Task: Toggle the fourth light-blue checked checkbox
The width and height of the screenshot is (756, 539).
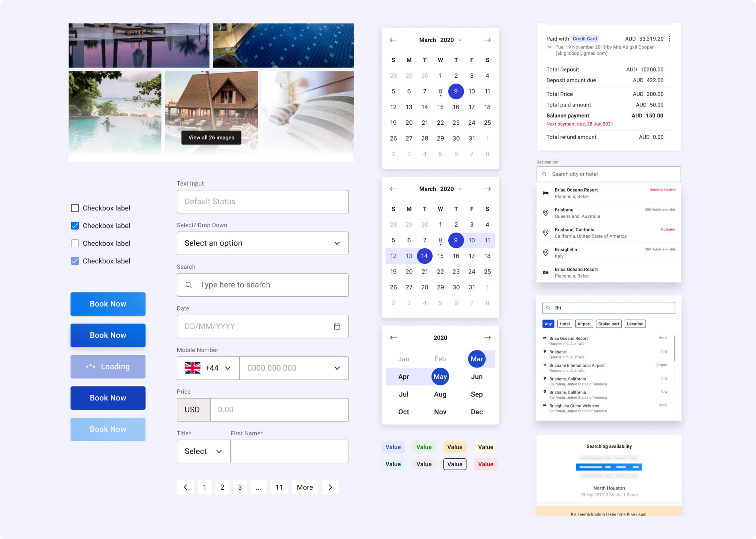Action: [x=75, y=261]
